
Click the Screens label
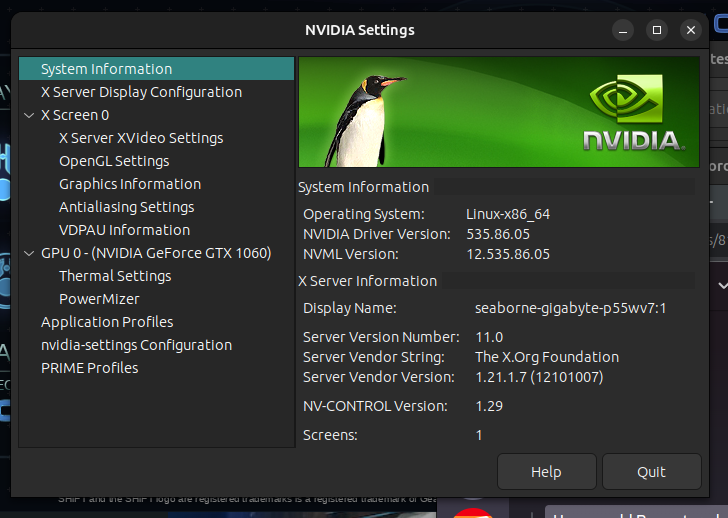click(x=330, y=435)
